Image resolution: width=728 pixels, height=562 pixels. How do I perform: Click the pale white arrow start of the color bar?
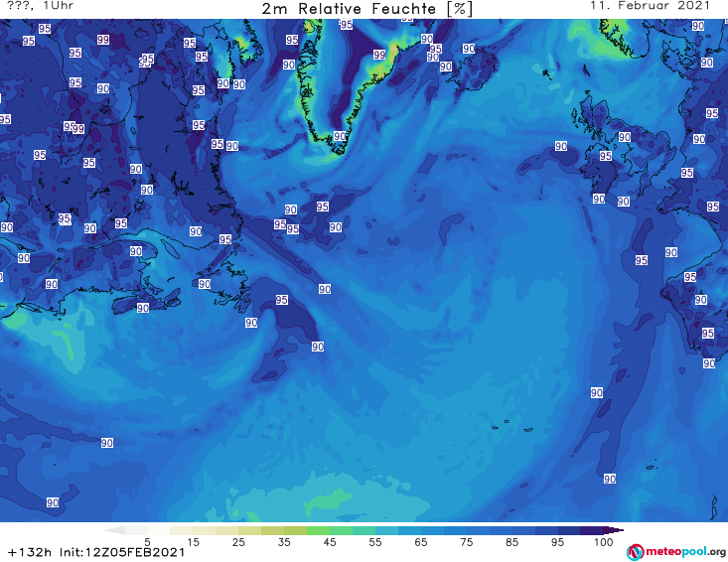click(x=114, y=530)
